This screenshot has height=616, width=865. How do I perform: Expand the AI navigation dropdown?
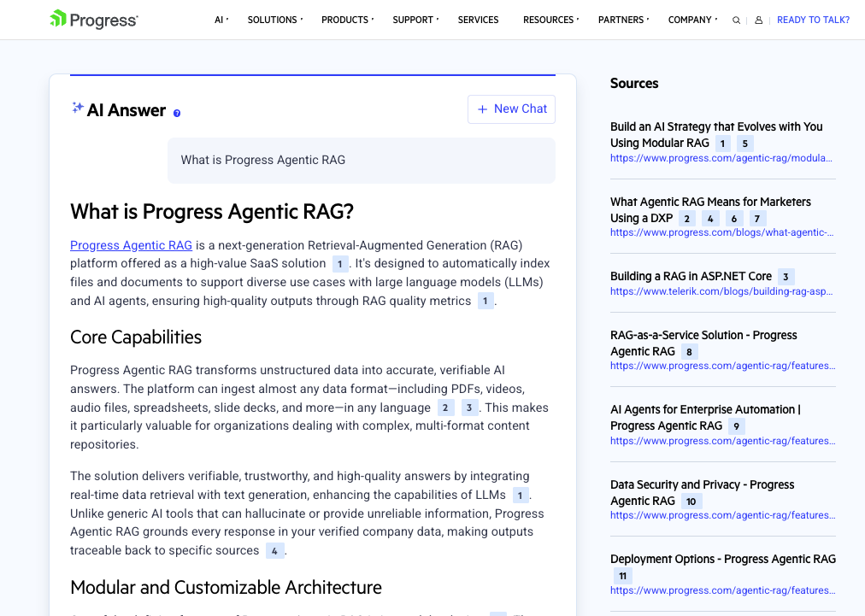pyautogui.click(x=221, y=20)
